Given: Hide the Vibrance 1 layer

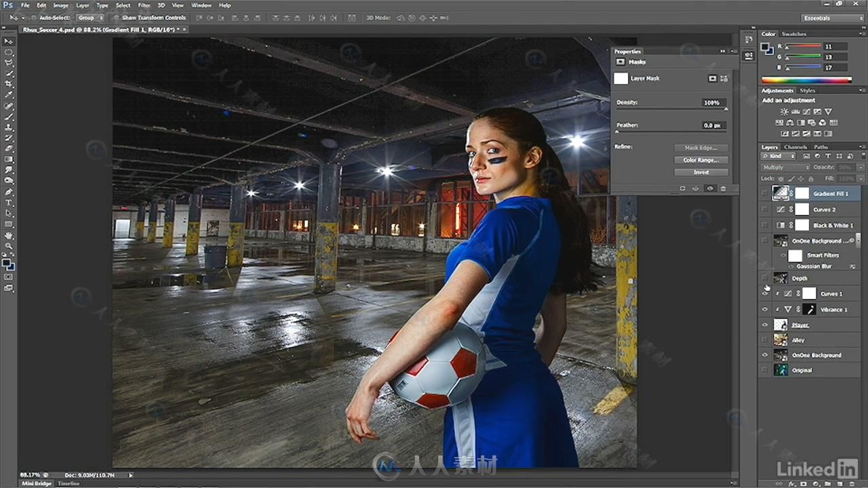Looking at the screenshot, I should [x=765, y=310].
